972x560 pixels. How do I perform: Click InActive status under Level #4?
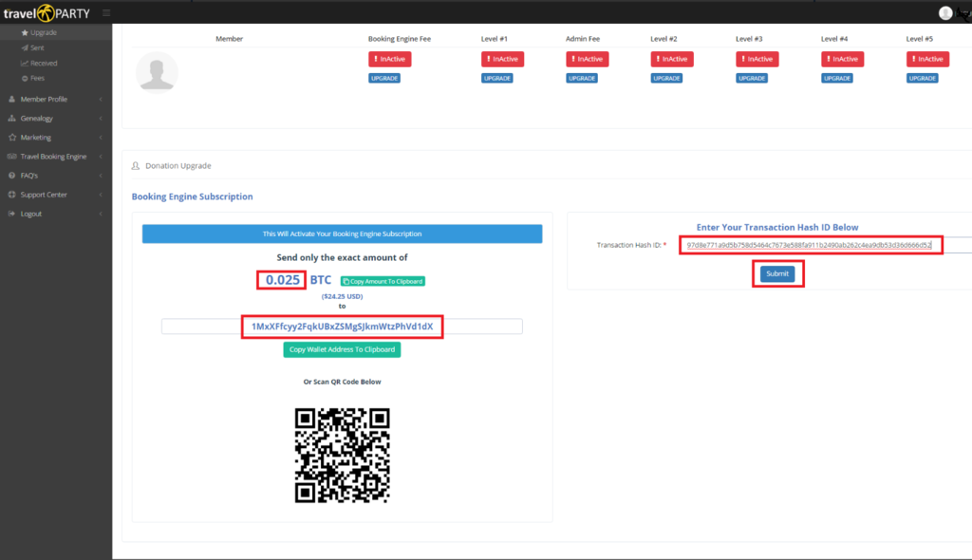tap(843, 59)
